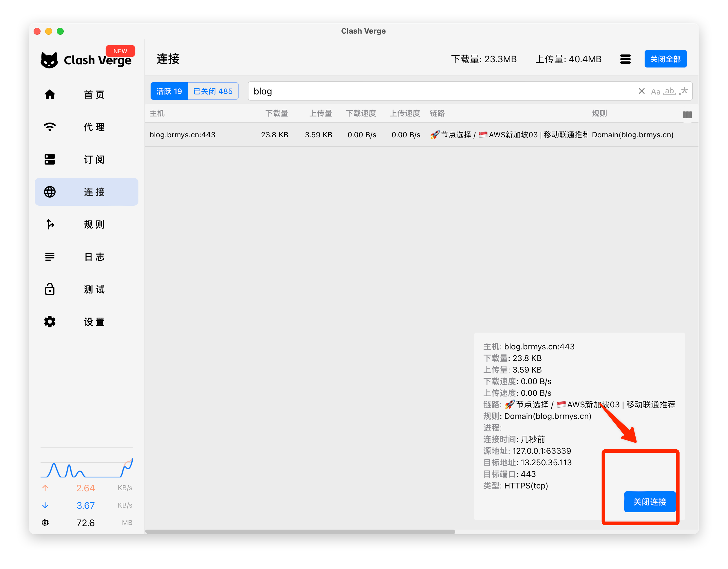Click the subscription server icon
Viewport: 728px width, 569px height.
(50, 159)
